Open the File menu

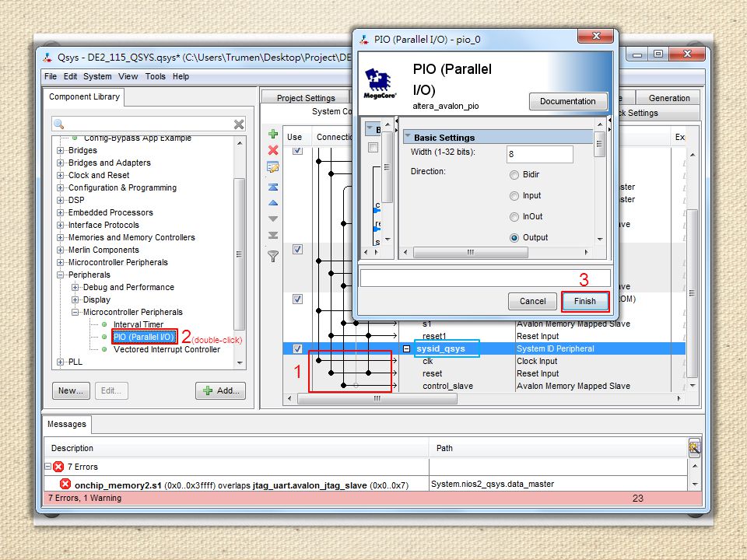51,76
